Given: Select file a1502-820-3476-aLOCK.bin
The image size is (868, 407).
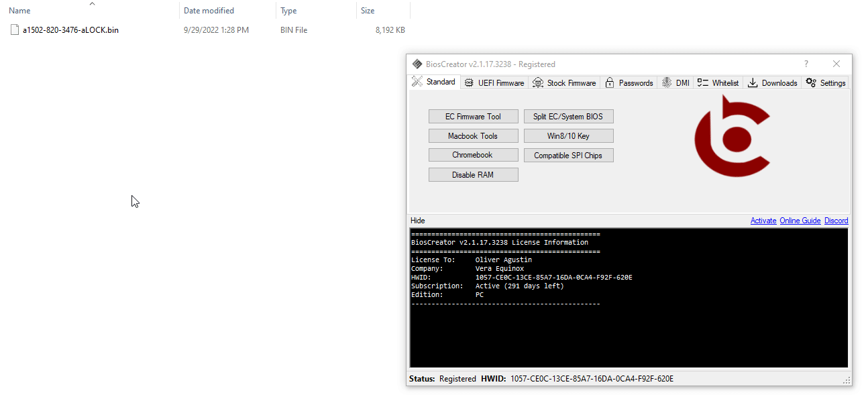Looking at the screenshot, I should click(x=70, y=30).
